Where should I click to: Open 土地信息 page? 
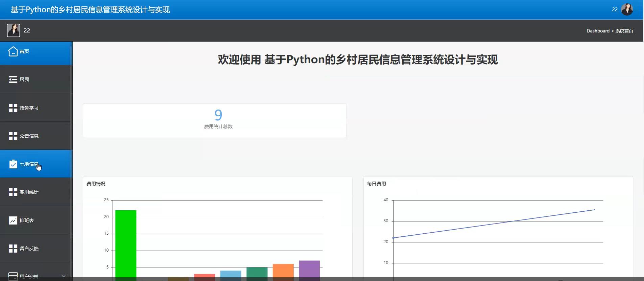(36, 164)
